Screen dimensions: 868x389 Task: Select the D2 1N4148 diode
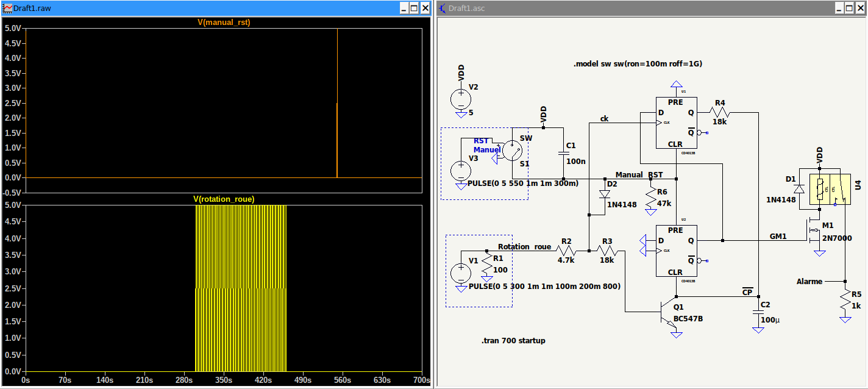pos(605,194)
